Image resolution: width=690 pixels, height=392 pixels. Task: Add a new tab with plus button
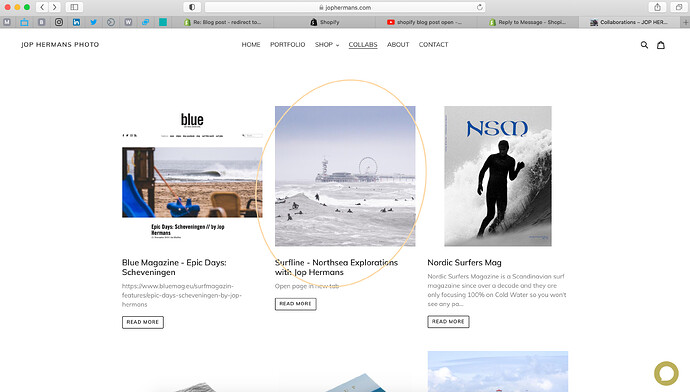[685, 22]
